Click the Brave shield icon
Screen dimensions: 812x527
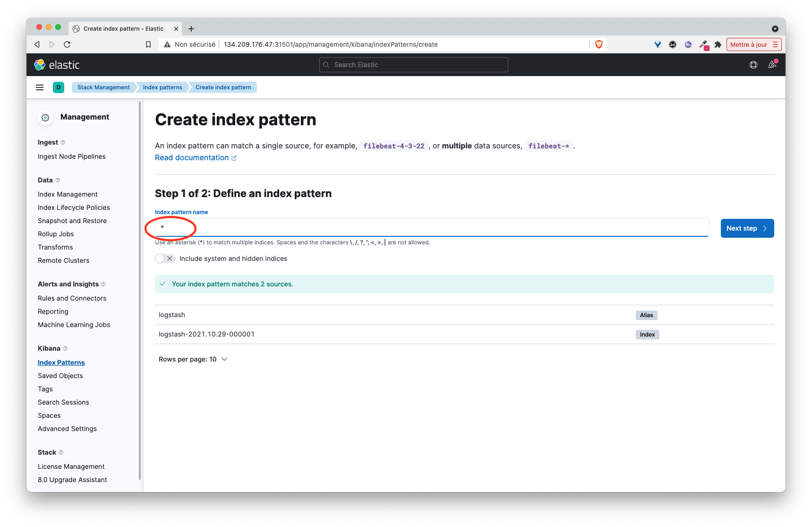pos(599,44)
